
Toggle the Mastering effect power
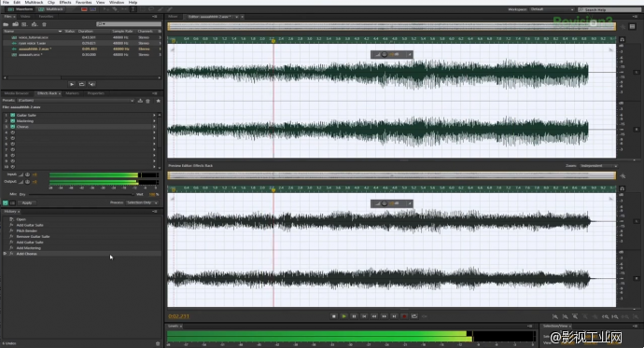13,121
